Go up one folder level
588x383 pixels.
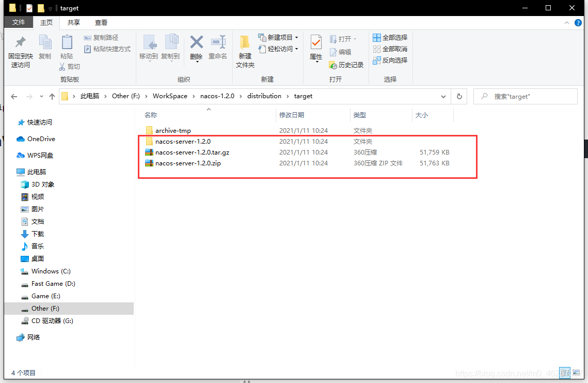coord(52,97)
